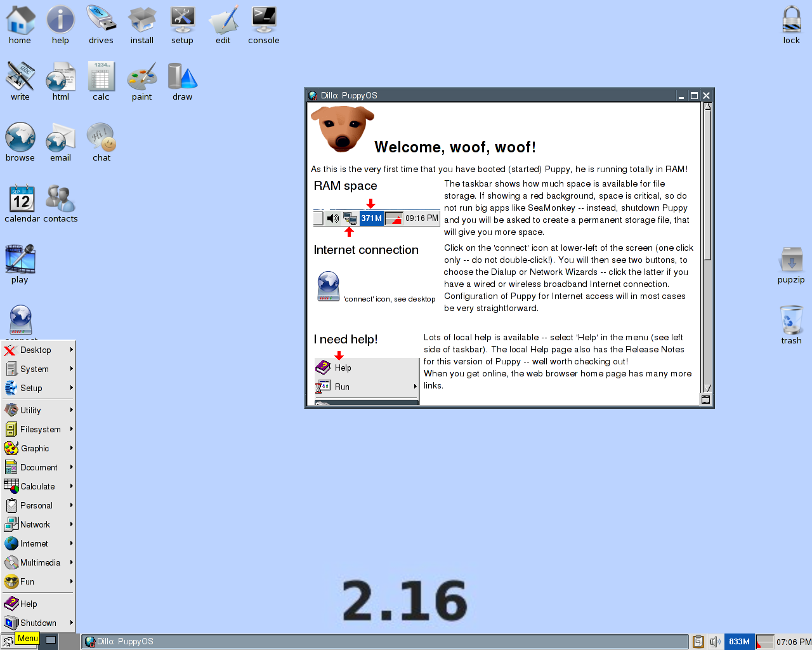Click the Dillo bottom-right panel toggle icon
The image size is (812, 650).
click(705, 400)
